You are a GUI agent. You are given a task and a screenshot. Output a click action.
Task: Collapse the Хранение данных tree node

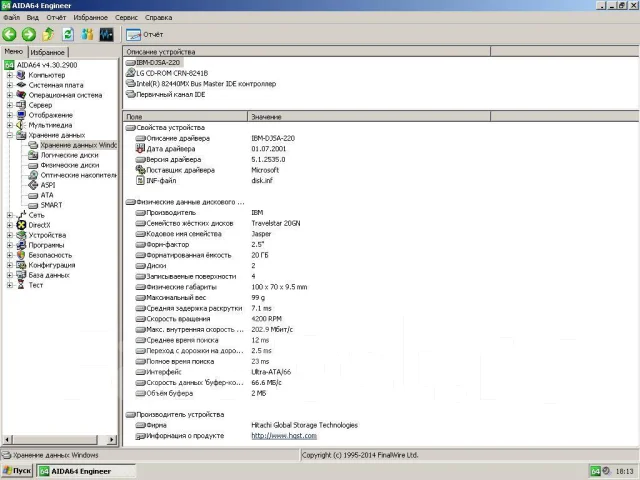pos(10,135)
